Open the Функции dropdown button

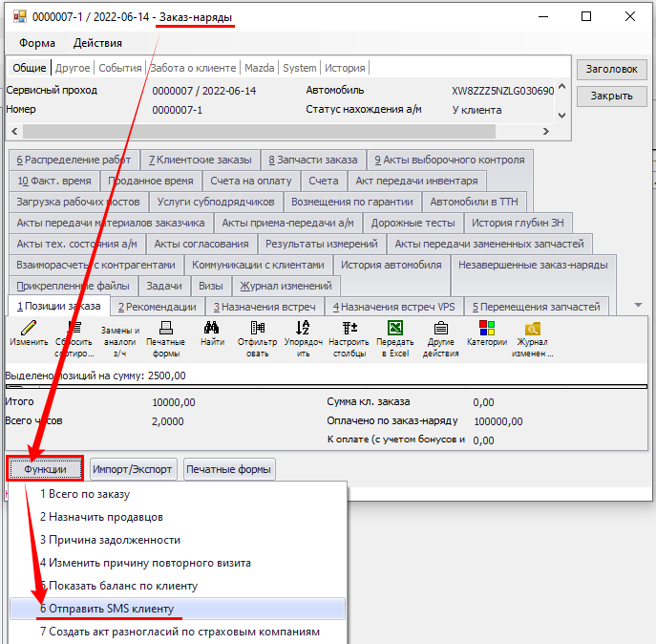click(45, 469)
